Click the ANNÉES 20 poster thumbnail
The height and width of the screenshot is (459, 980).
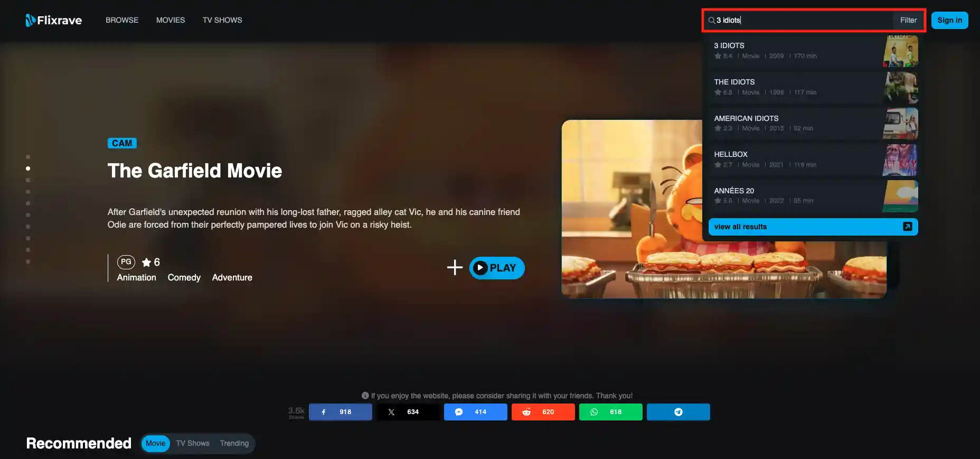click(x=901, y=196)
